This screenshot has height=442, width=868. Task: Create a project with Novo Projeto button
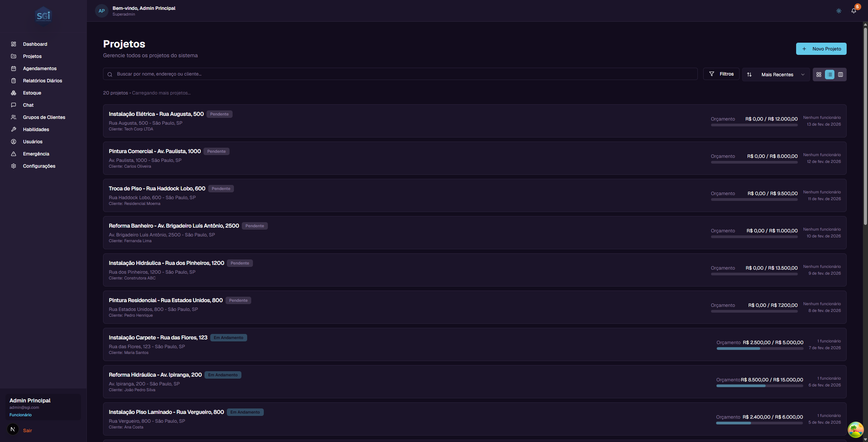click(821, 48)
